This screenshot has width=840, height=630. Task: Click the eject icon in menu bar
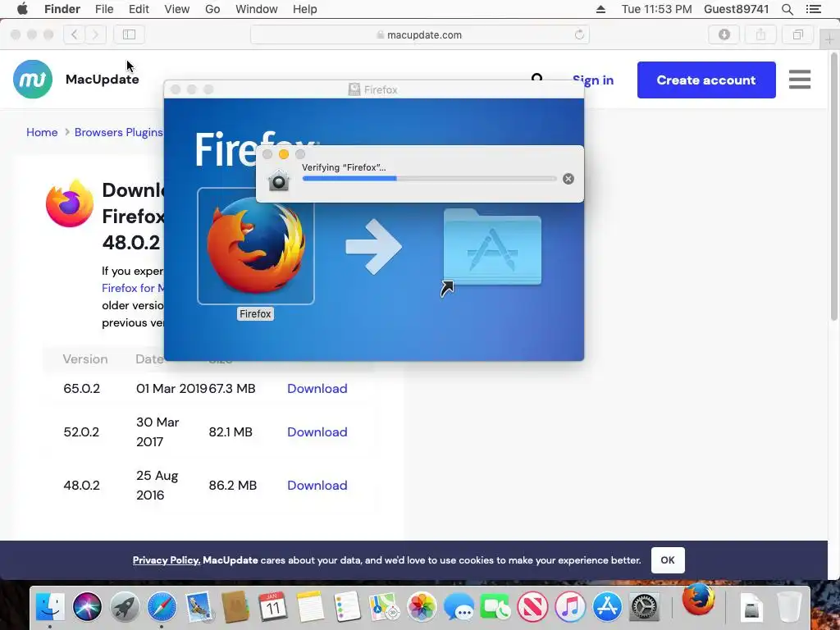[x=600, y=9]
